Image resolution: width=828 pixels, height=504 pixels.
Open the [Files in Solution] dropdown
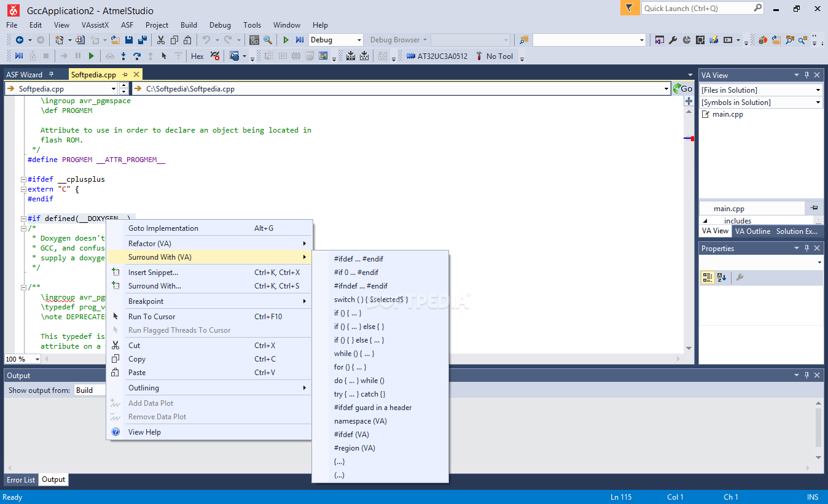(818, 90)
